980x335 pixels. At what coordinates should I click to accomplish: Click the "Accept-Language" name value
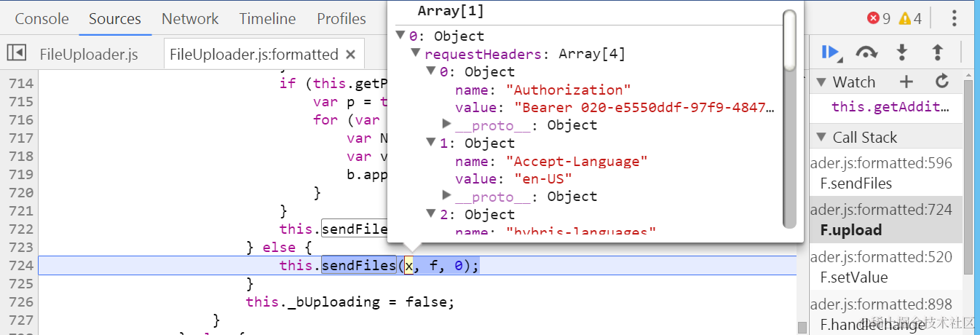tap(576, 161)
